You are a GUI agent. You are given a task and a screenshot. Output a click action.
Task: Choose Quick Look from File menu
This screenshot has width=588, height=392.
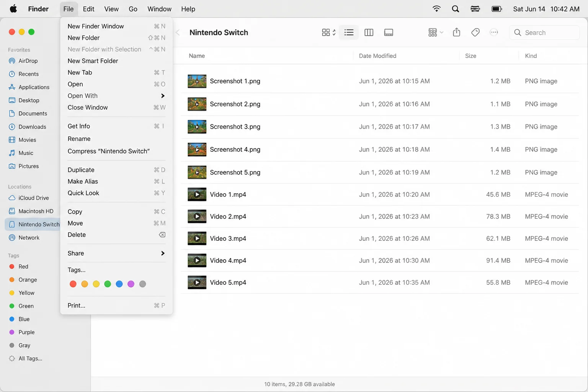pos(116,193)
